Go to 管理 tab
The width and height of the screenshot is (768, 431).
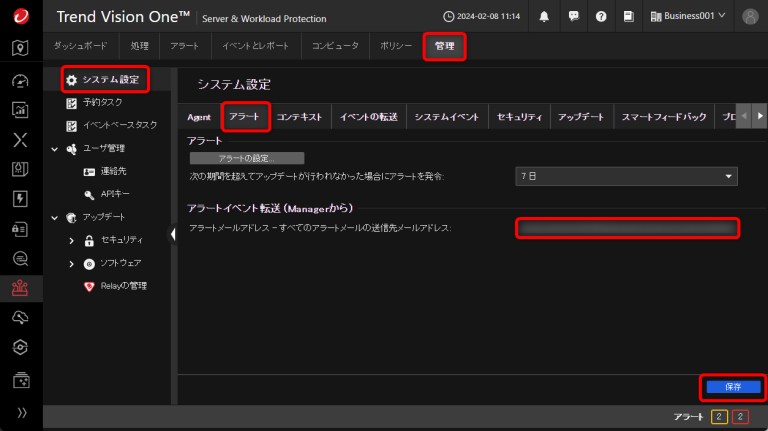coord(444,46)
